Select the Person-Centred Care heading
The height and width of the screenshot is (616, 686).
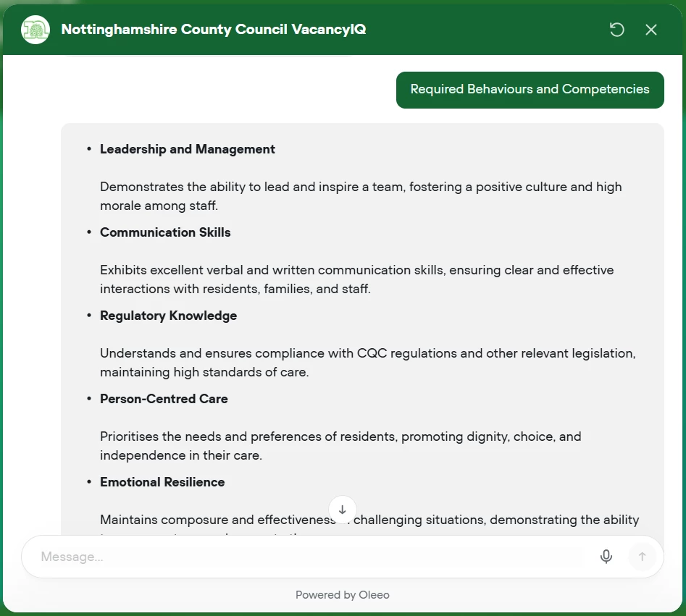(x=164, y=399)
